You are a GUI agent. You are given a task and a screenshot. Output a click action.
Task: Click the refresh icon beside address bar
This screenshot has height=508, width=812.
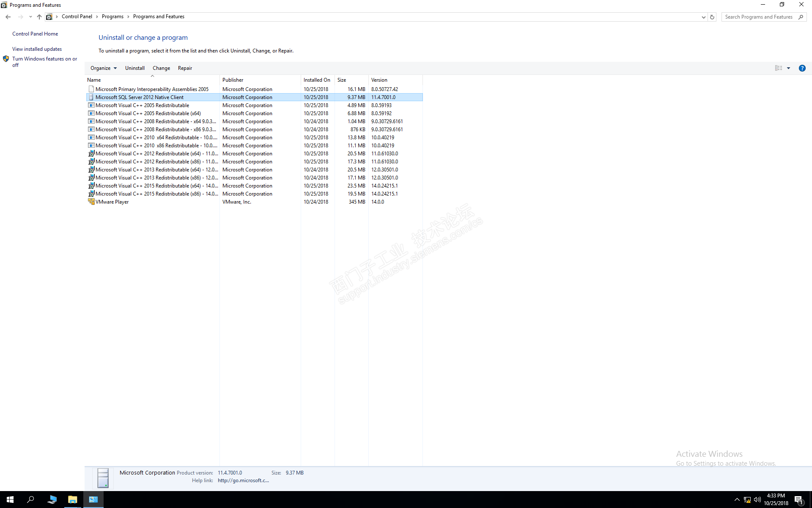pos(712,17)
